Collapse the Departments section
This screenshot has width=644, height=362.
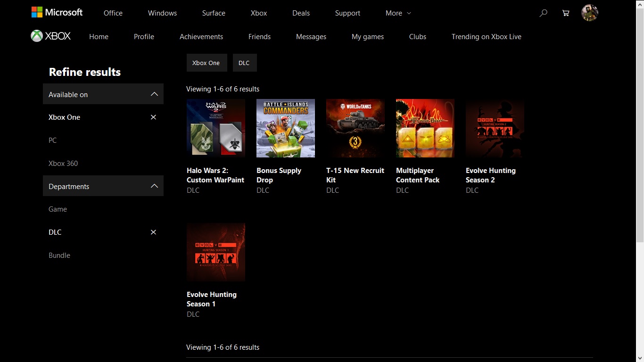(154, 186)
